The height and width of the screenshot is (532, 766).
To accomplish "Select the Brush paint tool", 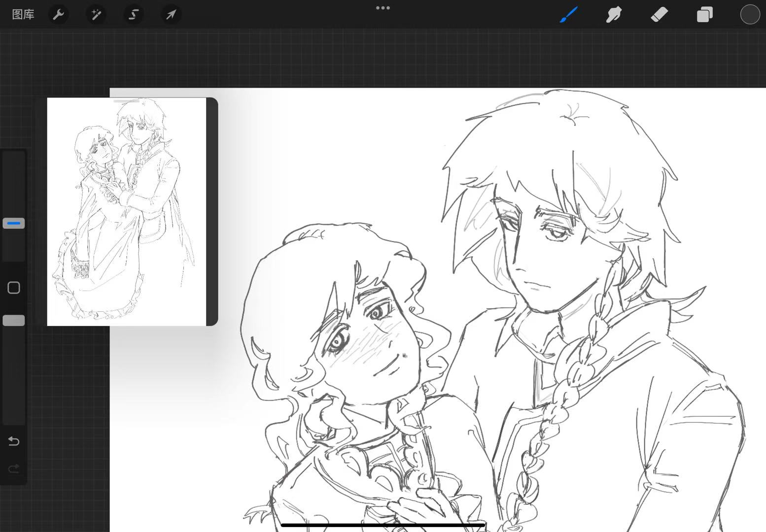I will [x=568, y=15].
